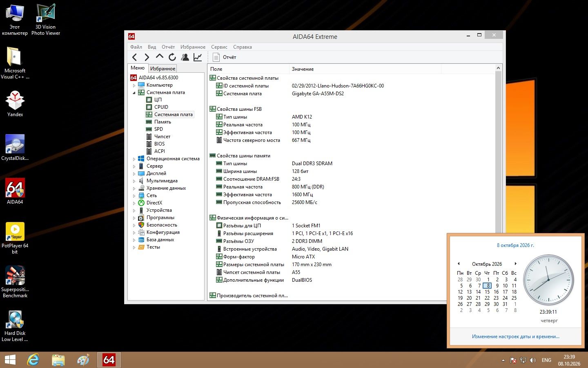Expand the Компьютер tree node

click(134, 85)
